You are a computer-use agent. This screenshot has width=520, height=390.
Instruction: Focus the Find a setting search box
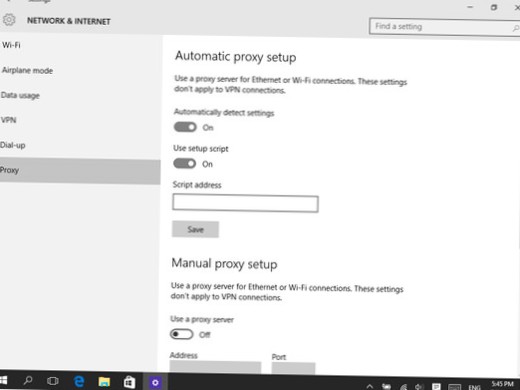pyautogui.click(x=444, y=27)
